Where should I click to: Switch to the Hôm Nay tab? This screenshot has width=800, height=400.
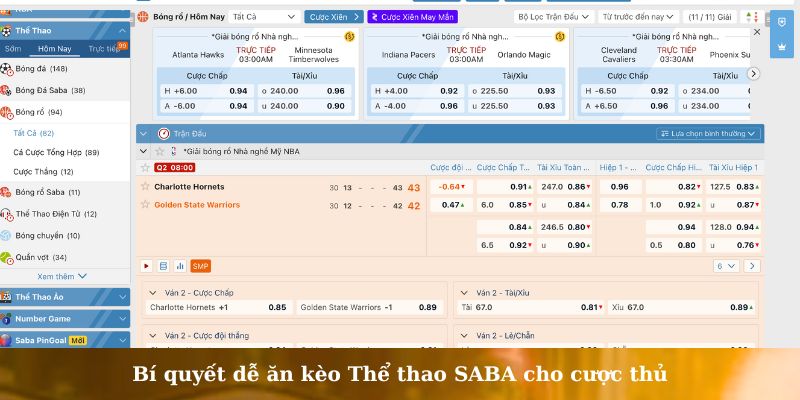pyautogui.click(x=55, y=49)
